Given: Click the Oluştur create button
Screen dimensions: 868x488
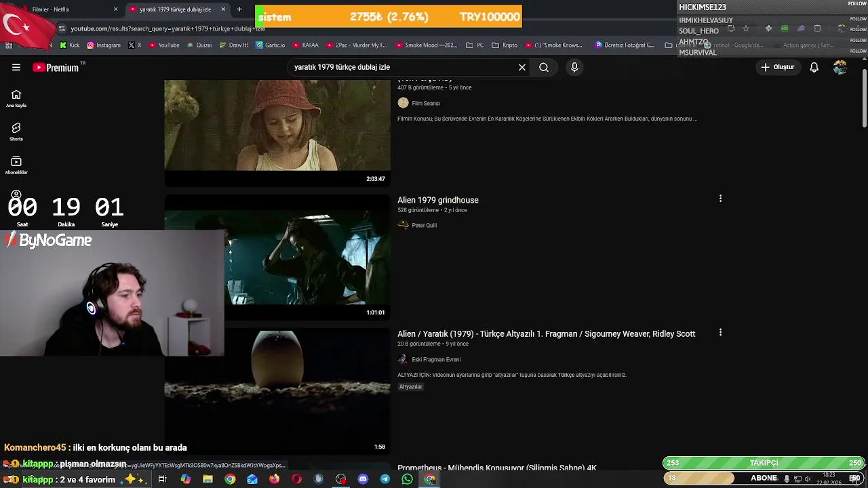Looking at the screenshot, I should point(777,67).
